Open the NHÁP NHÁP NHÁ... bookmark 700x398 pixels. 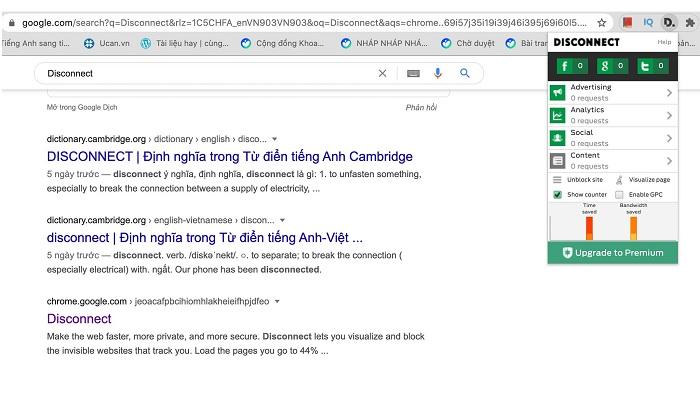pyautogui.click(x=384, y=43)
